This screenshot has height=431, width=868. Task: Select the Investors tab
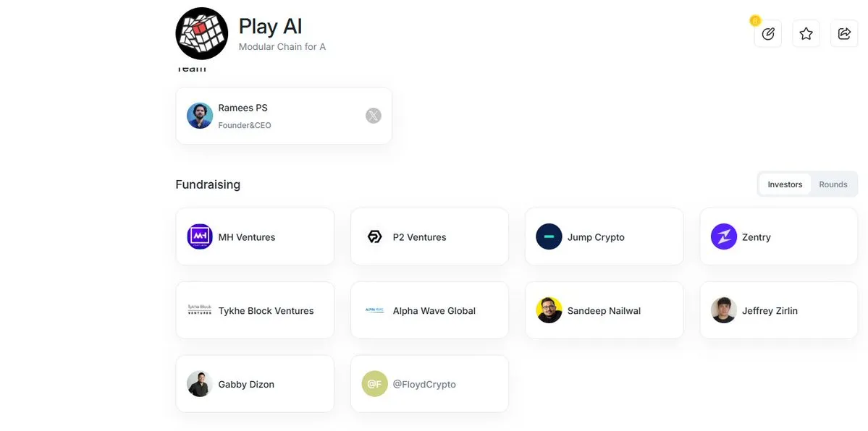tap(785, 184)
